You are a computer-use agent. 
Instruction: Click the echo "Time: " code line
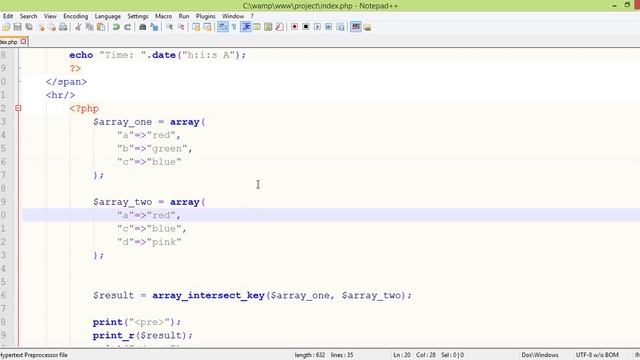point(158,55)
